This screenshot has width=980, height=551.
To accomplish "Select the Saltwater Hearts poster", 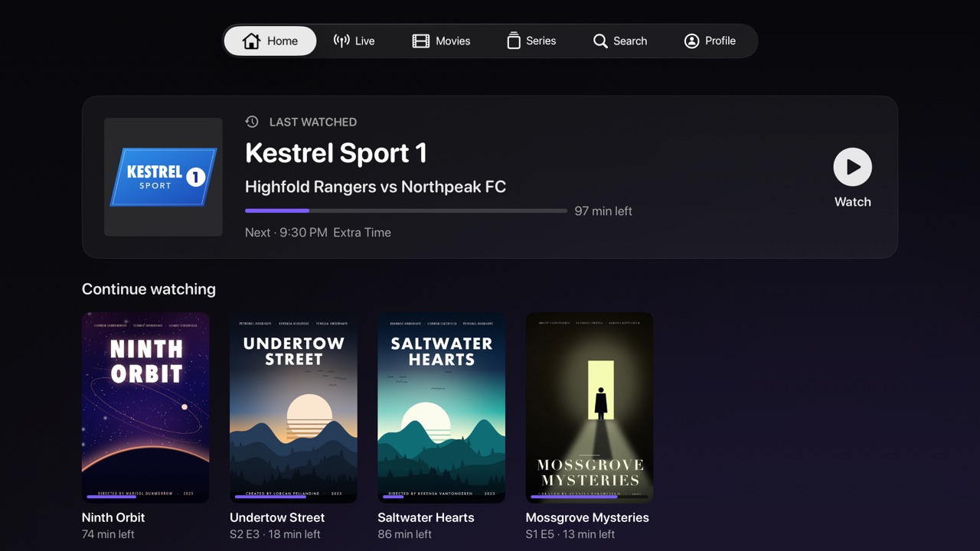I will pyautogui.click(x=441, y=407).
